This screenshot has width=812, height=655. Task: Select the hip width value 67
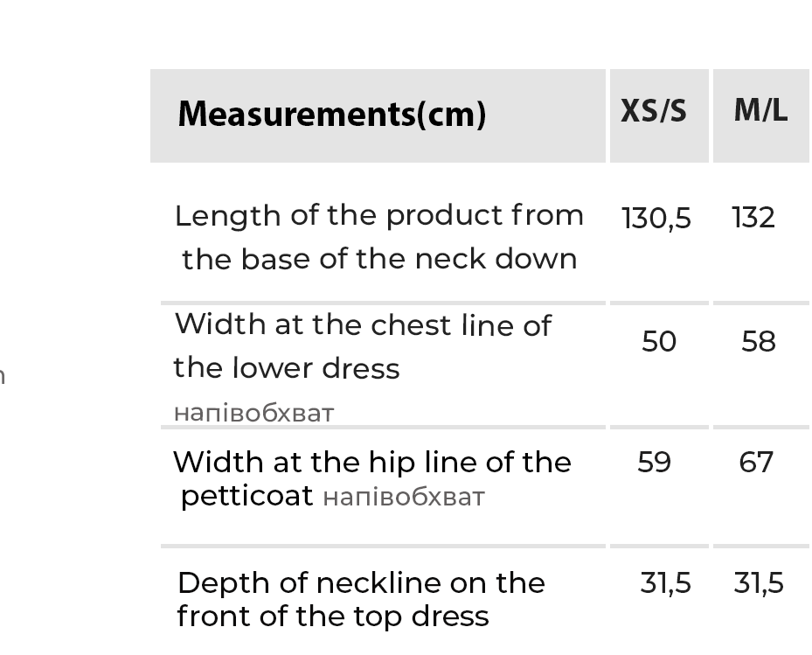point(756,462)
